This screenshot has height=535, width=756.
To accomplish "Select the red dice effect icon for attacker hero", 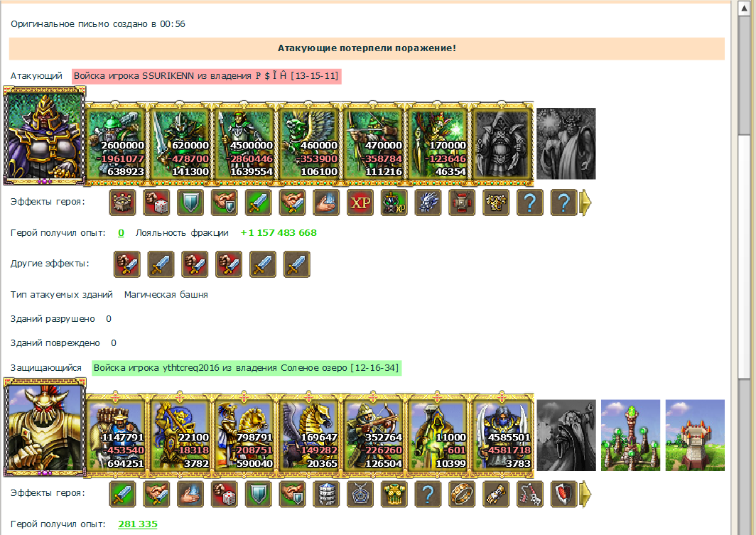I will click(x=156, y=202).
